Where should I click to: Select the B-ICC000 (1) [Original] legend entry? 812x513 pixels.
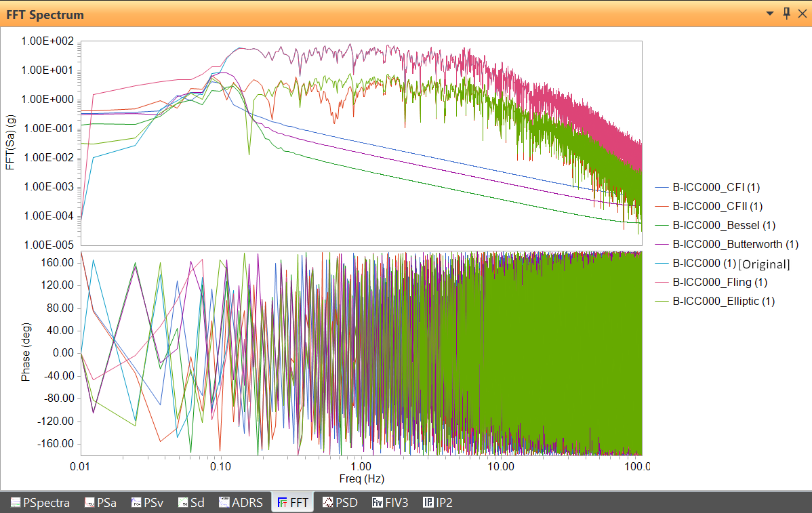731,263
